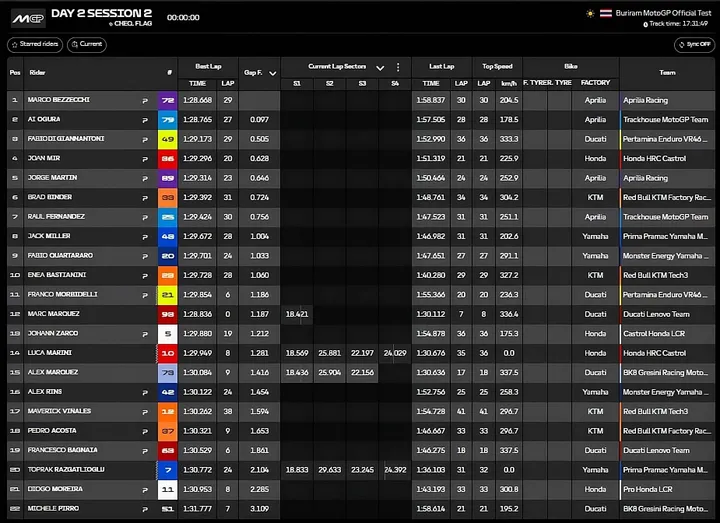Click Joan Mir's pit status icon
Viewport: 720px width, 523px height.
[145, 159]
